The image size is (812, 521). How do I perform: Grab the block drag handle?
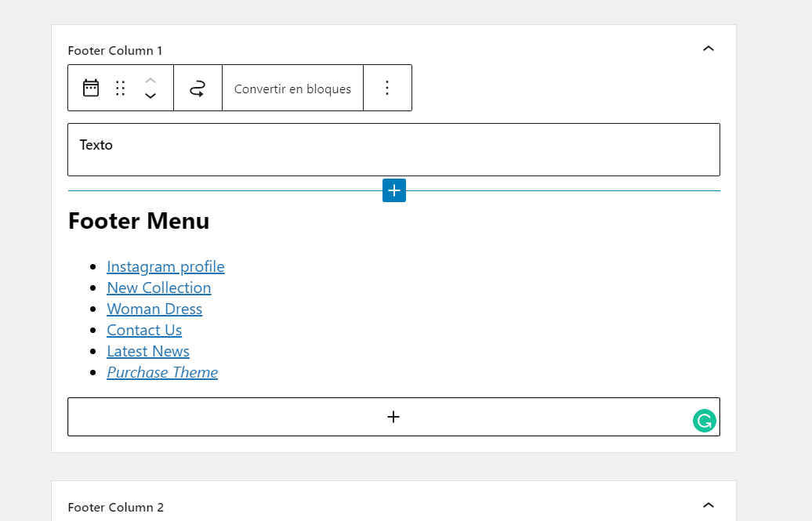click(121, 88)
